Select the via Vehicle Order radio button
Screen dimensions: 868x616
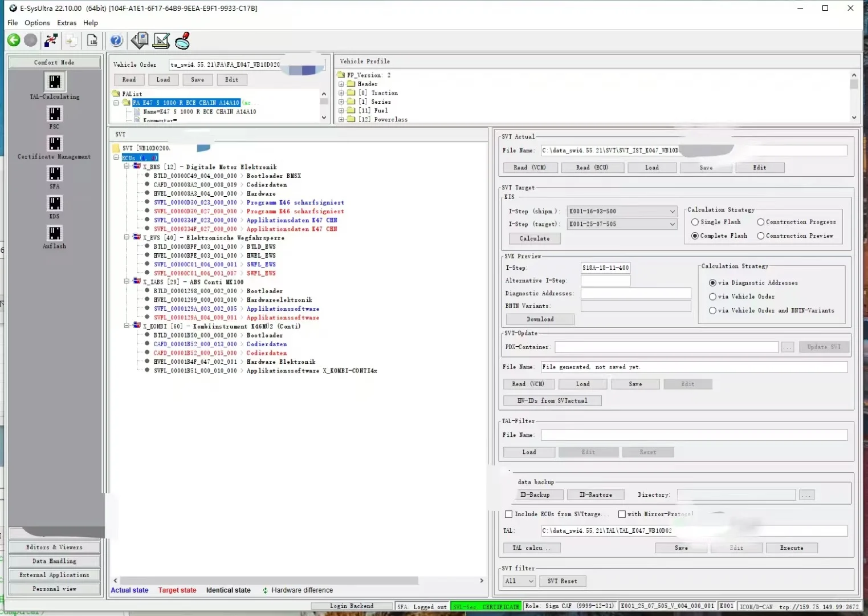click(712, 297)
